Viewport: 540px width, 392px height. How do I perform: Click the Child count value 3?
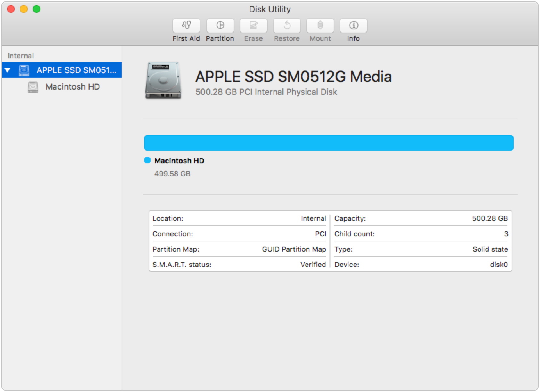coord(506,234)
